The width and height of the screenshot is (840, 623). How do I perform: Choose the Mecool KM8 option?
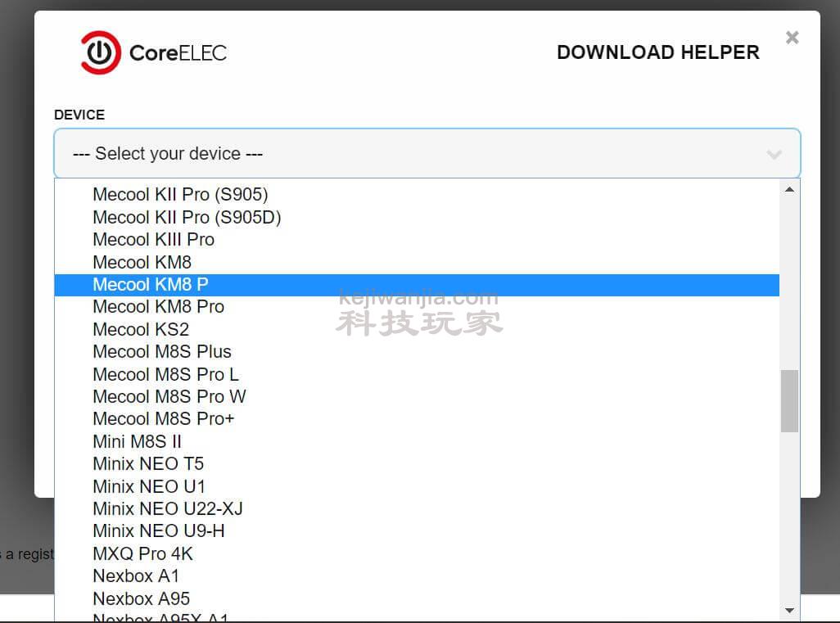(x=417, y=262)
